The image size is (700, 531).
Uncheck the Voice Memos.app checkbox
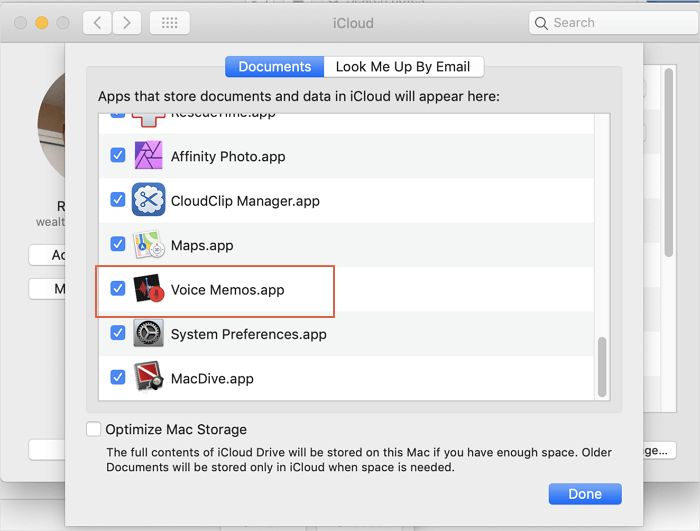(x=118, y=289)
